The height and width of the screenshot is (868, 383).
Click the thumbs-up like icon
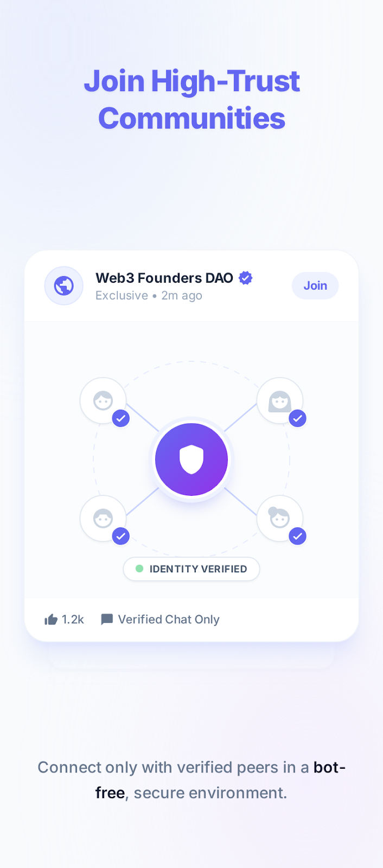point(50,619)
